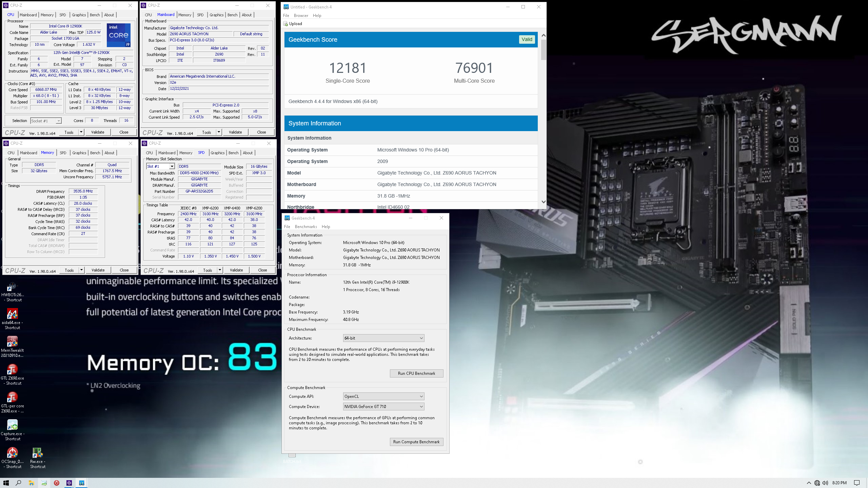Click the Z690 AORUS TACHYON model field in CPU-Z

click(x=201, y=34)
